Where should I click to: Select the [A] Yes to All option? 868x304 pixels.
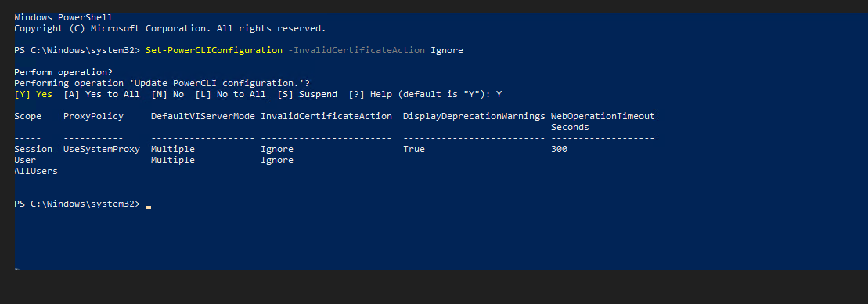[102, 94]
